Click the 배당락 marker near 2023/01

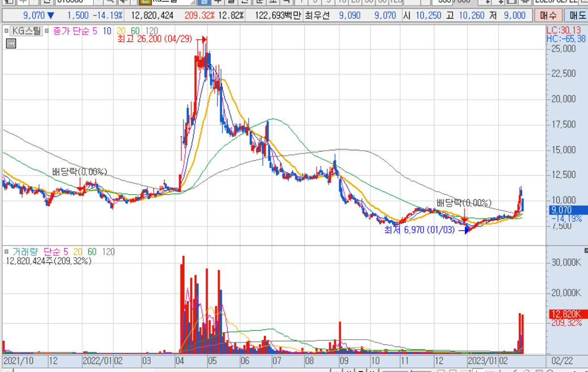464,203
